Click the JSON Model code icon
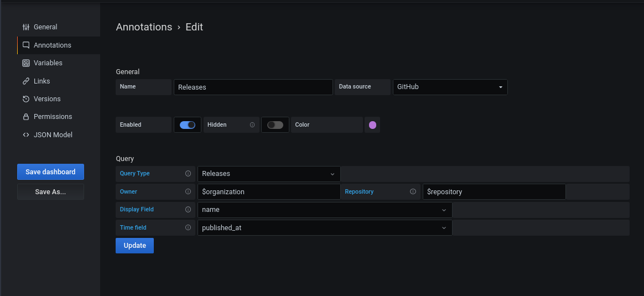The width and height of the screenshot is (644, 296). coord(26,134)
